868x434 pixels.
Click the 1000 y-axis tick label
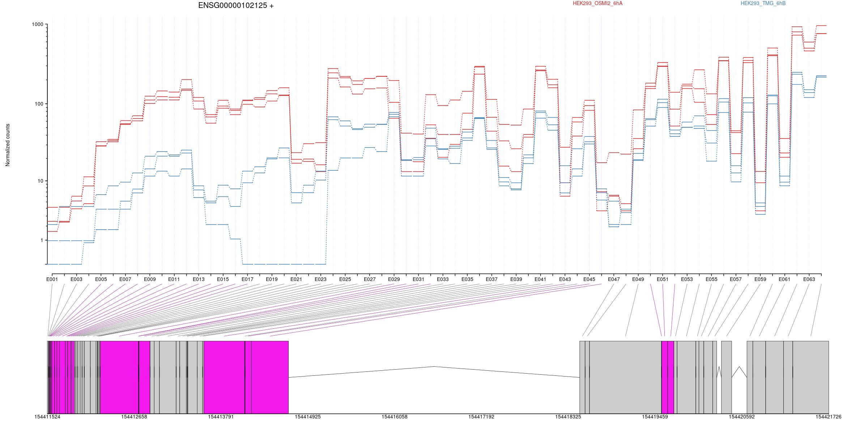tap(38, 25)
